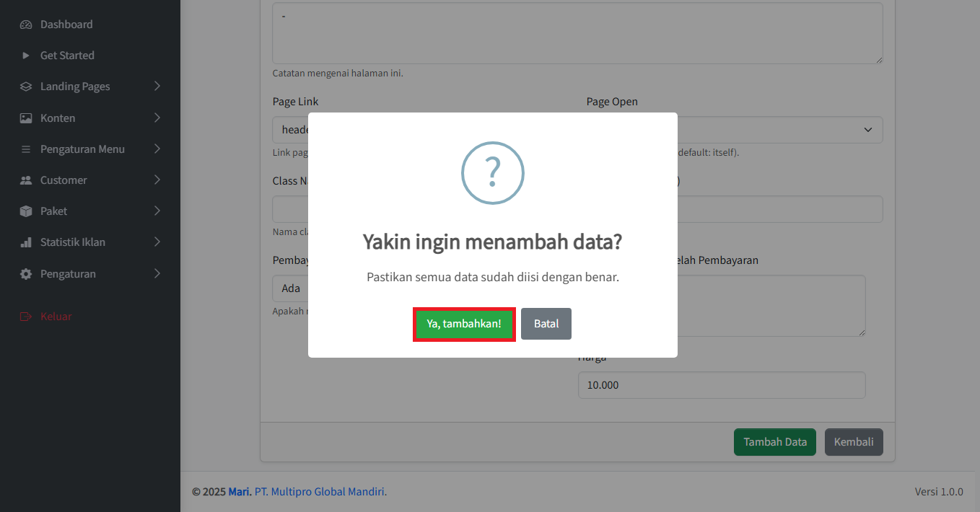Click the Paket box icon
Viewport: 980px width, 512px height.
pyautogui.click(x=26, y=211)
